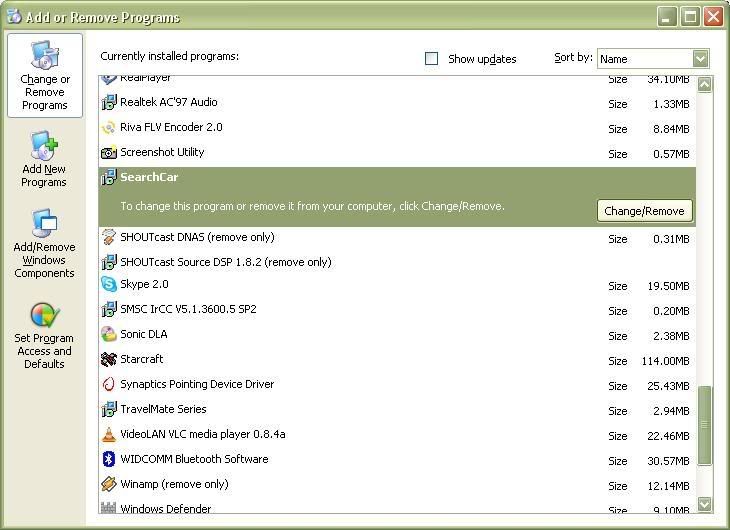730x530 pixels.
Task: Select the Starcraft entry
Action: [397, 360]
